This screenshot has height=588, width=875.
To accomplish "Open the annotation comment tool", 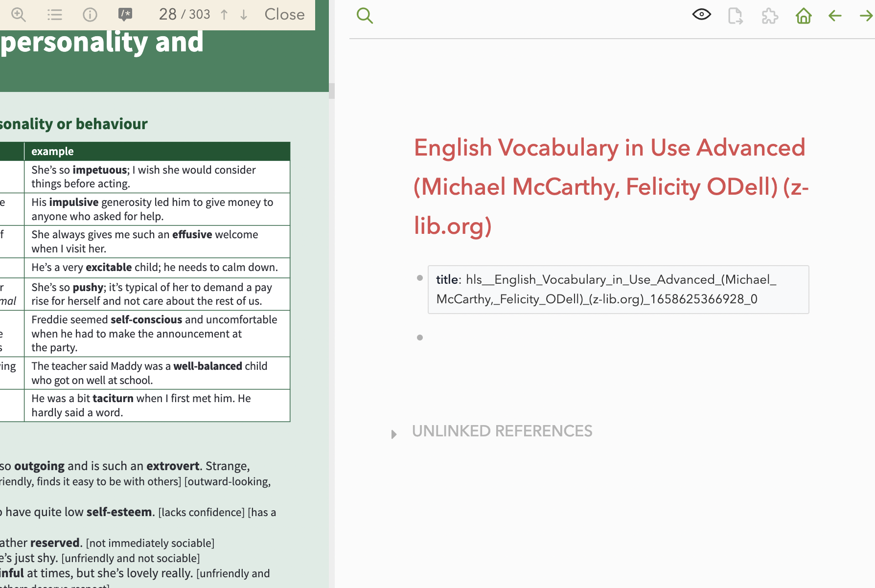I will tap(125, 14).
